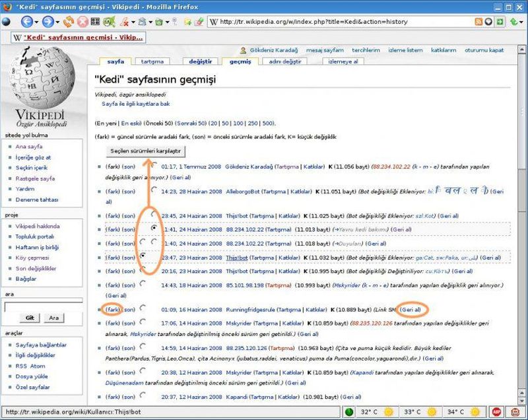Click the Forward navigation arrow
The image size is (528, 420).
47,22
